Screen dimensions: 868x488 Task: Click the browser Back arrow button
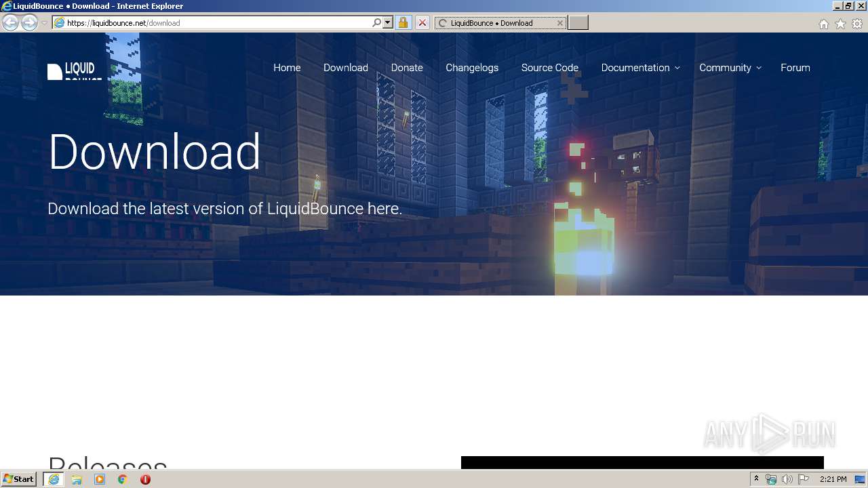tap(10, 23)
